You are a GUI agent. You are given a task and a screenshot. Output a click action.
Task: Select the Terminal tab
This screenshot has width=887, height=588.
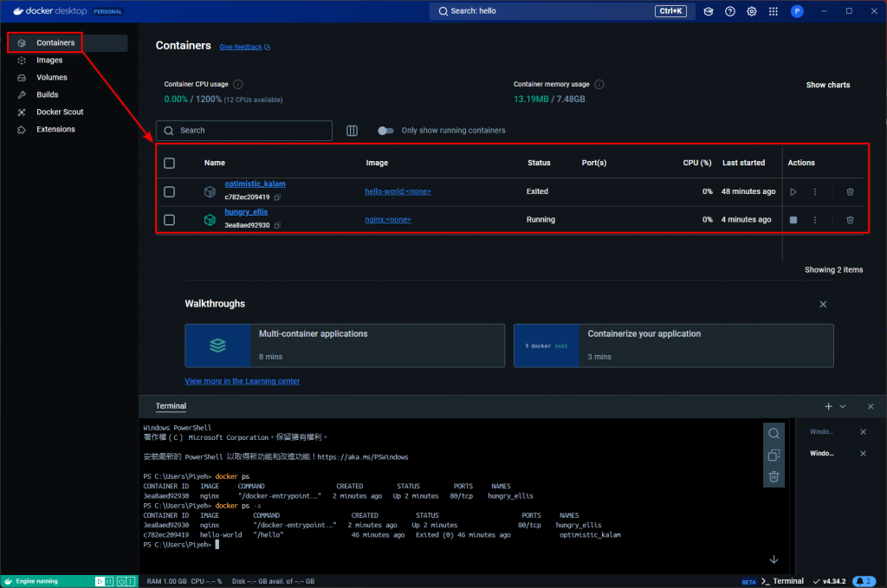tap(171, 406)
